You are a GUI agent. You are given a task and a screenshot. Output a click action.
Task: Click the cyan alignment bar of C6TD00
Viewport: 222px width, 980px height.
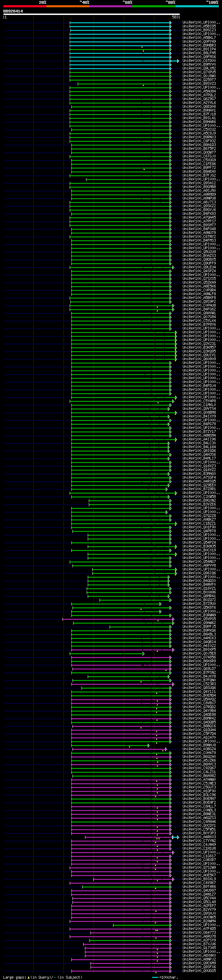point(124,61)
